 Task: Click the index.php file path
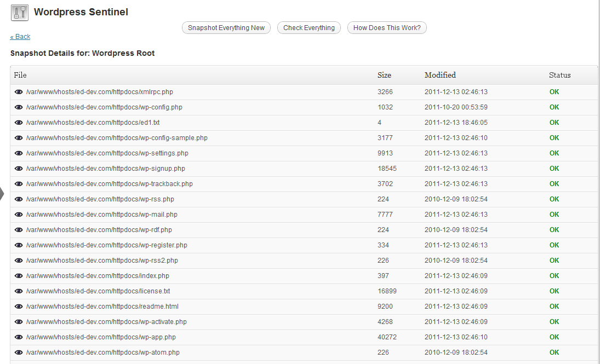[98, 276]
